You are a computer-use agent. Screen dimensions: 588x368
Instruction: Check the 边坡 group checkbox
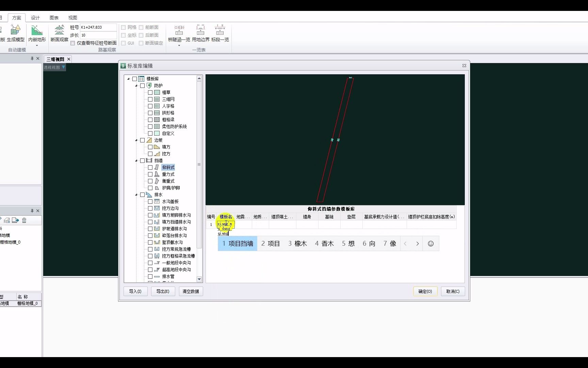143,140
